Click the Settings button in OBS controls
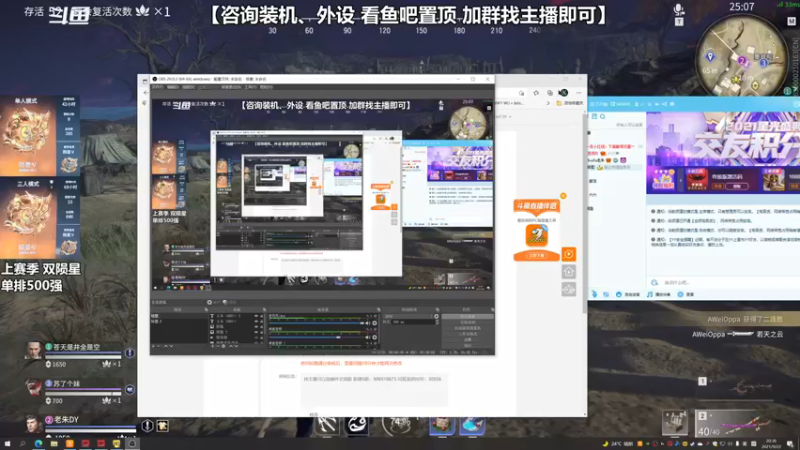 click(x=468, y=339)
